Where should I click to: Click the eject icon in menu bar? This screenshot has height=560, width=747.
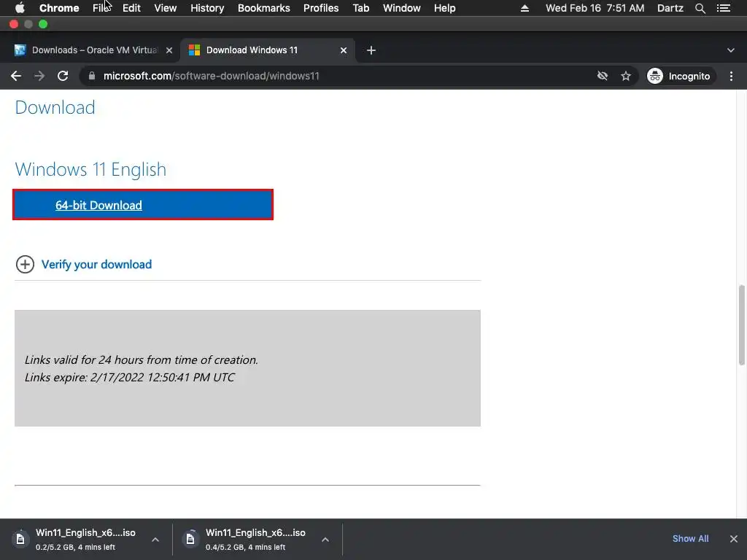click(x=525, y=8)
